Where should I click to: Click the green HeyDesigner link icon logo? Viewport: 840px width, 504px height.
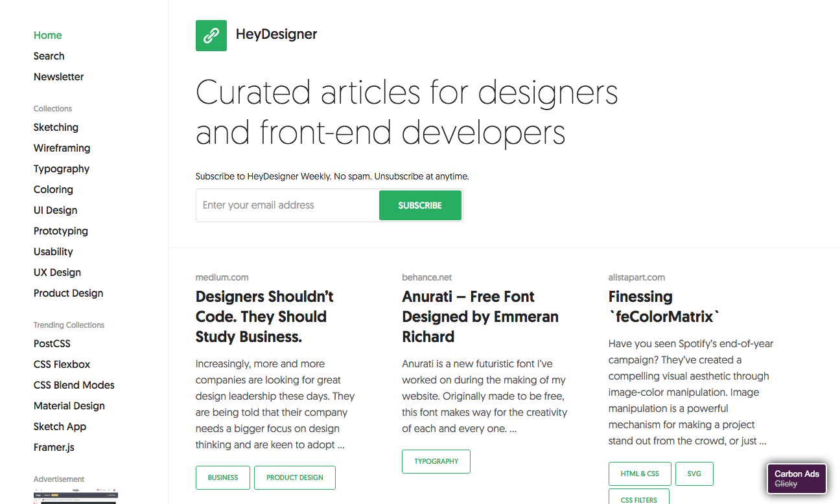click(211, 35)
